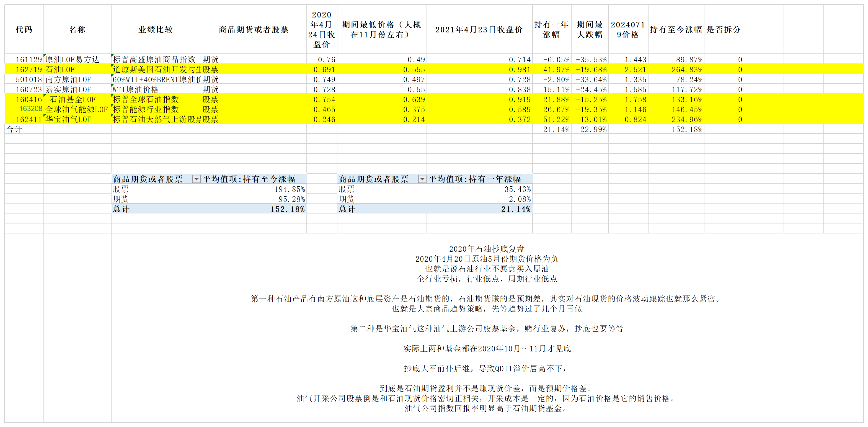Click the 华宝油气LOF name cell
868x427 pixels.
pos(68,119)
